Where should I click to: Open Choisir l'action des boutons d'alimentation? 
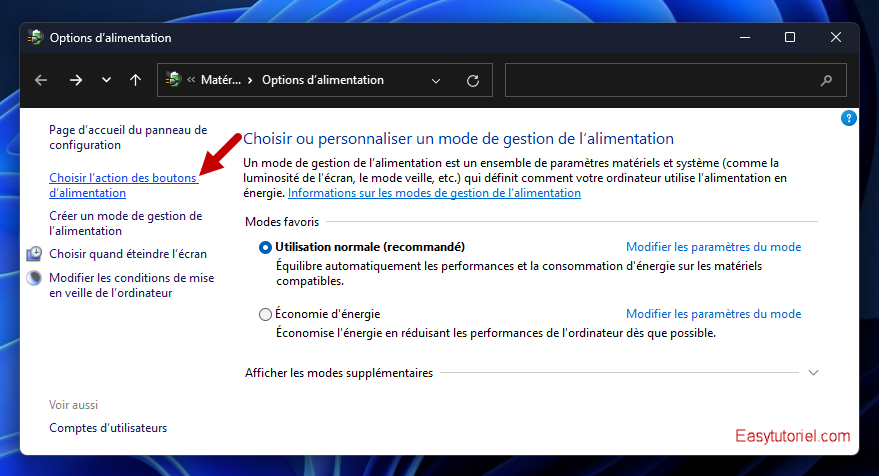(124, 185)
